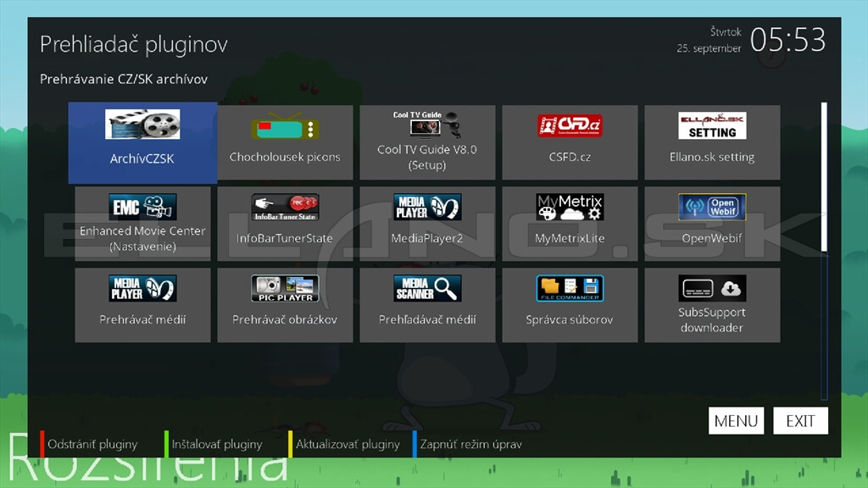
Task: Click the green color key marker
Action: pos(166,444)
